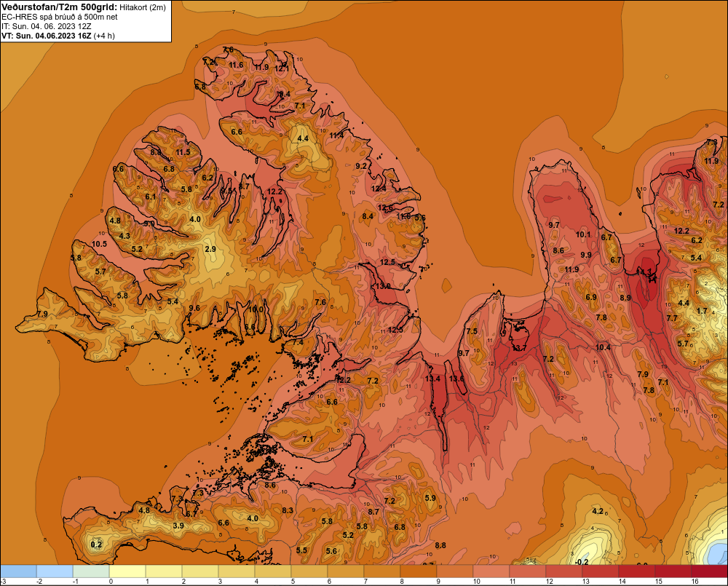The width and height of the screenshot is (728, 586).
Task: Click the valid time 'VT: Sun. 04.06.2023 16Z'
Action: (47, 36)
